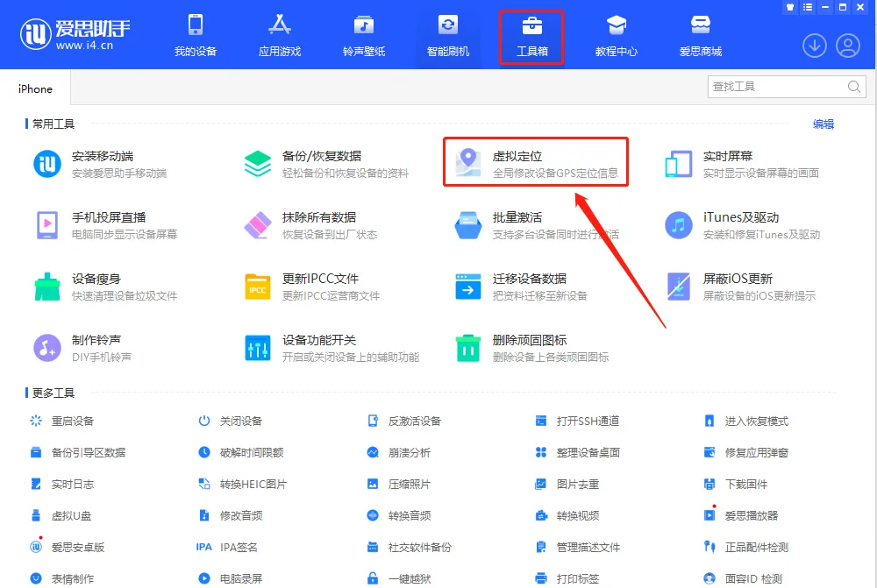Screen dimensions: 877x588
Task: Click the skin/theme shirt icon
Action: click(790, 7)
